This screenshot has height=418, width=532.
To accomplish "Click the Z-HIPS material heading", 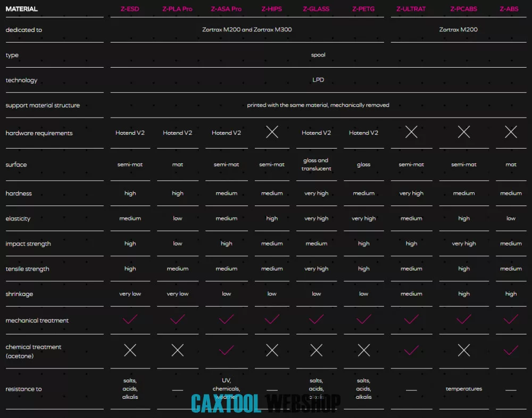I will [x=272, y=9].
